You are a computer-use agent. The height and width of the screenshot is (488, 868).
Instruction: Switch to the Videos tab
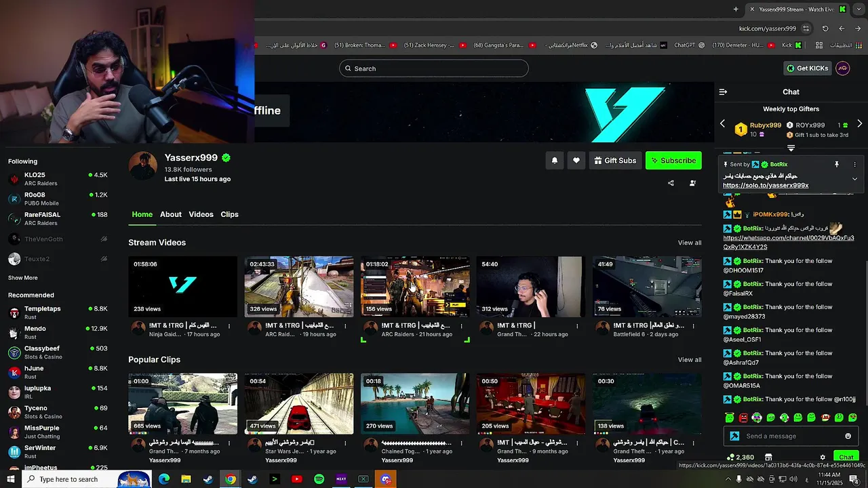(201, 214)
